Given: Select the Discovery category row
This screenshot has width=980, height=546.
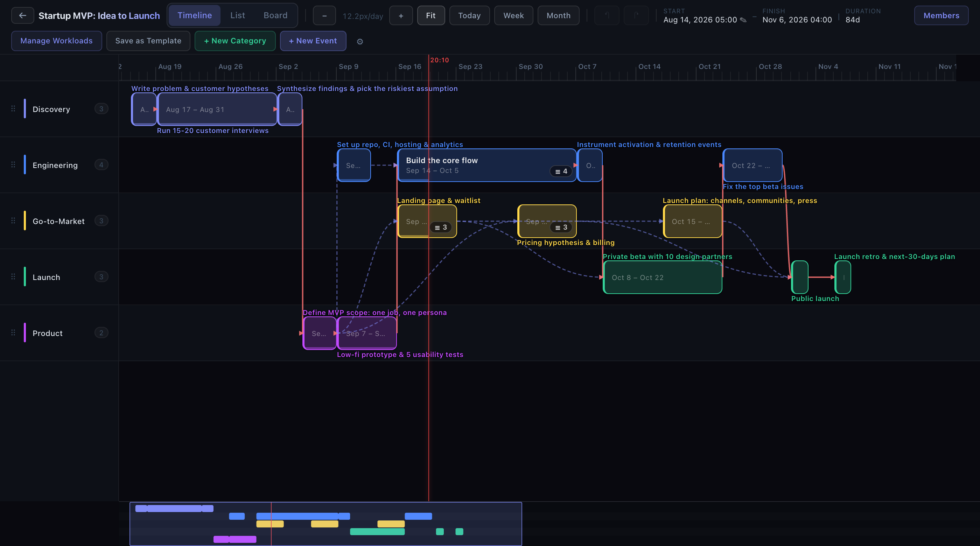Looking at the screenshot, I should 59,109.
